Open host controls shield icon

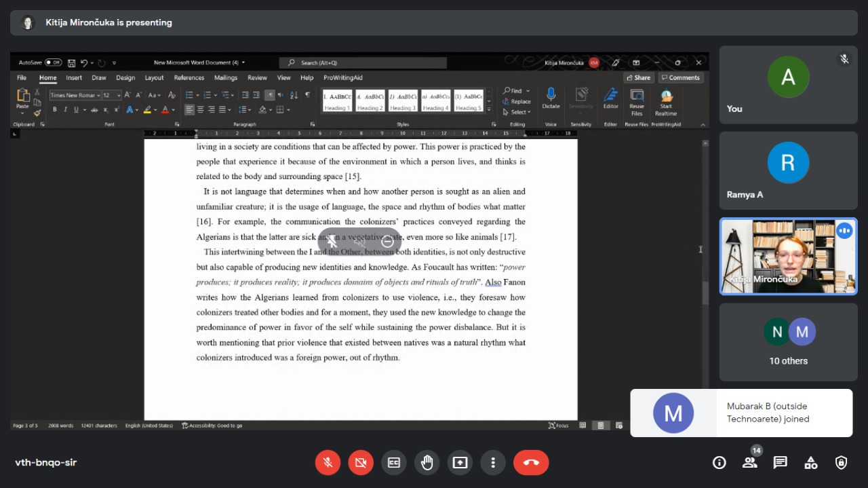[842, 463]
